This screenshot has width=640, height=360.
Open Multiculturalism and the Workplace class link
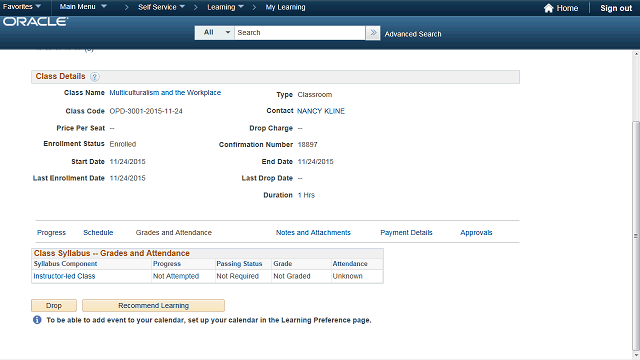point(165,93)
